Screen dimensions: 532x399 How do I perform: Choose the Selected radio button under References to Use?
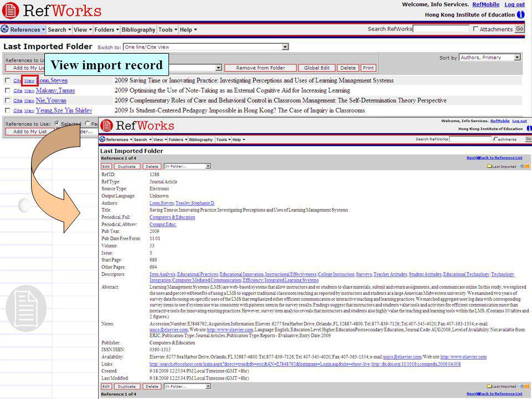(57, 124)
